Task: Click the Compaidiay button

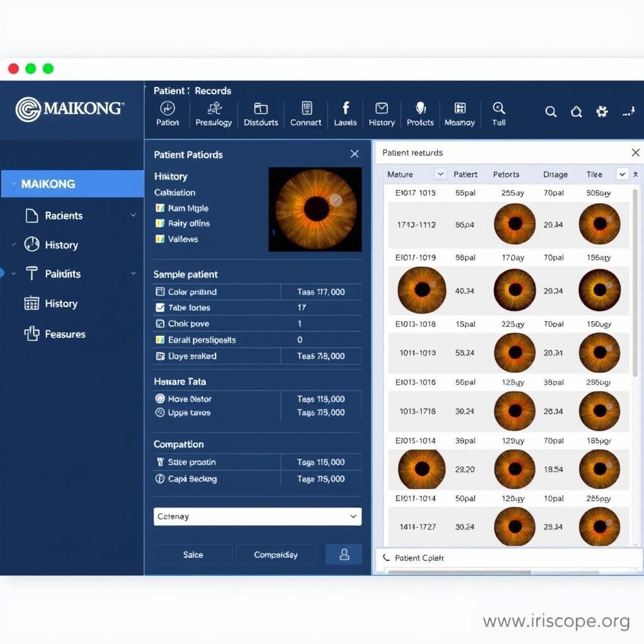Action: tap(275, 555)
